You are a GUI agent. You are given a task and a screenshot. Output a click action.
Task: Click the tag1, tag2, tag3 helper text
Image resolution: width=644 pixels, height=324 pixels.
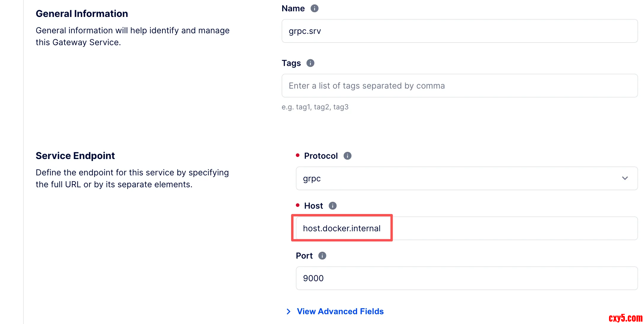pyautogui.click(x=315, y=107)
